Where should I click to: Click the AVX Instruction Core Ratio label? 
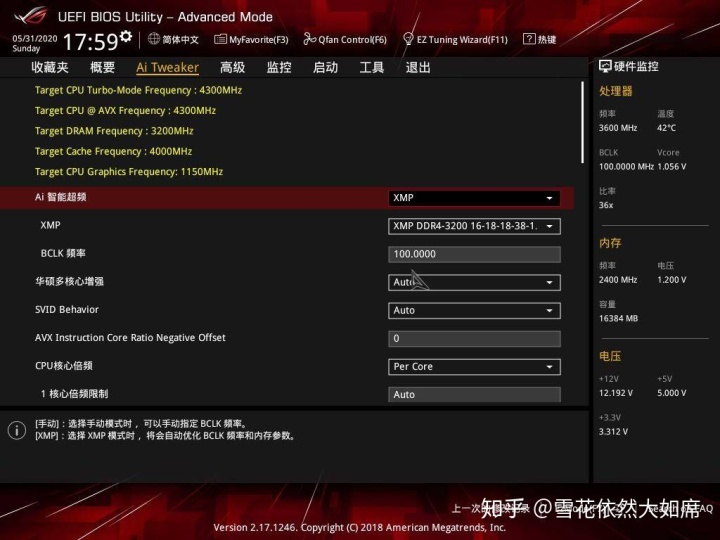click(x=130, y=338)
